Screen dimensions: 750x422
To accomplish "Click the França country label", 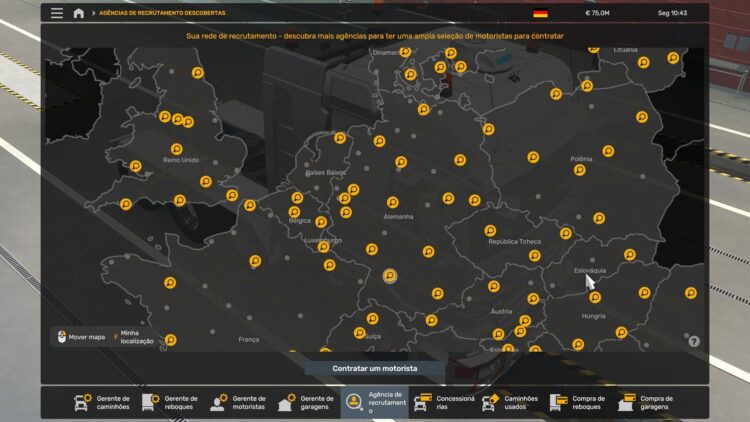I will point(249,339).
